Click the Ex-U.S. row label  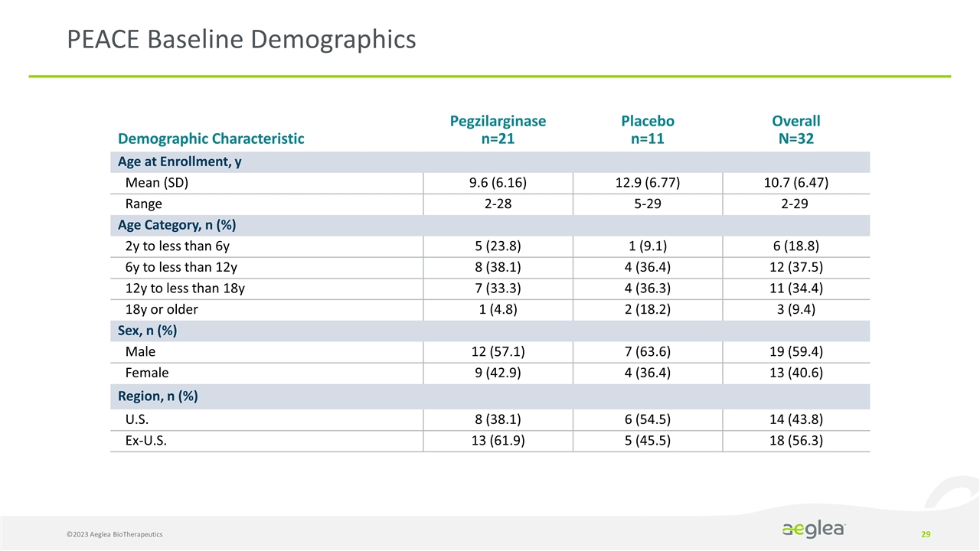click(146, 441)
